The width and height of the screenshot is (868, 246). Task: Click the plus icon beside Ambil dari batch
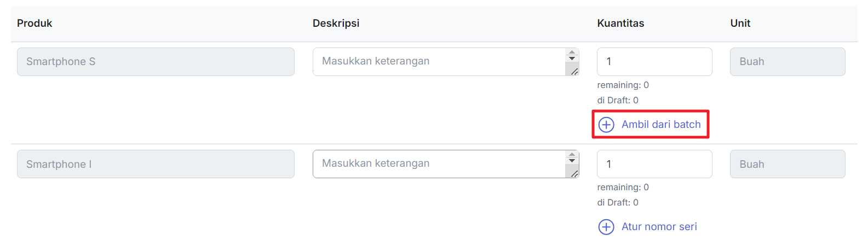pos(606,125)
